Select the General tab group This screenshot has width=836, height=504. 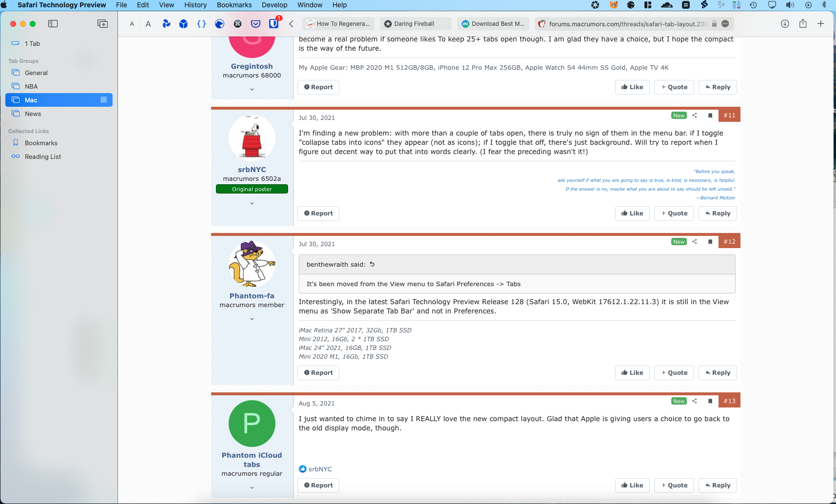pyautogui.click(x=59, y=73)
